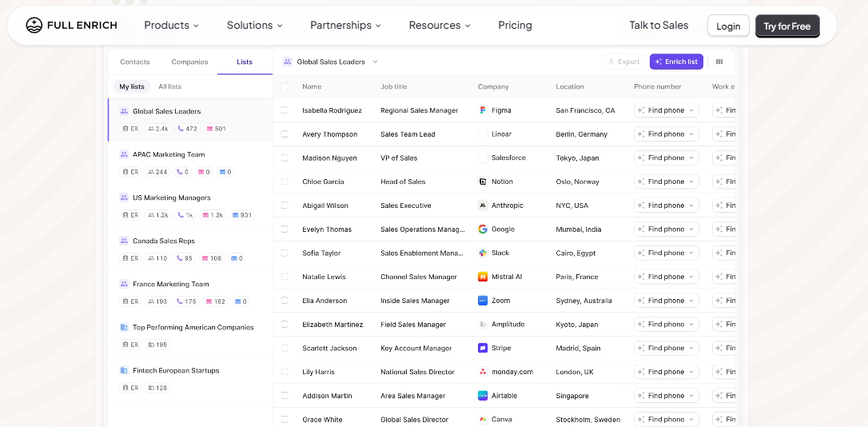Click the Figma company icon

point(483,110)
